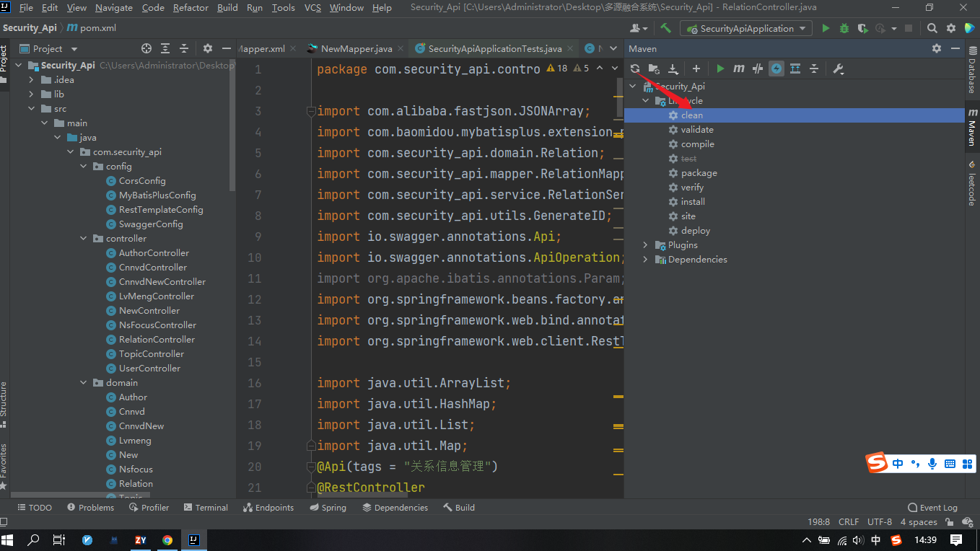980x551 pixels.
Task: Locate opened file in Project tree icon
Action: [146, 48]
